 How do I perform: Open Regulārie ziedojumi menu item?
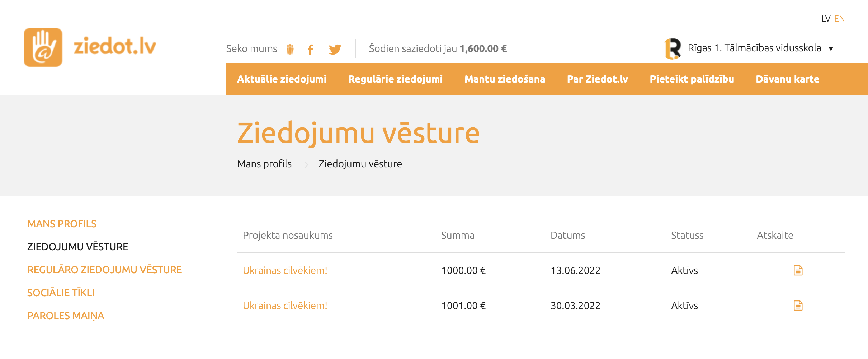[x=395, y=79]
